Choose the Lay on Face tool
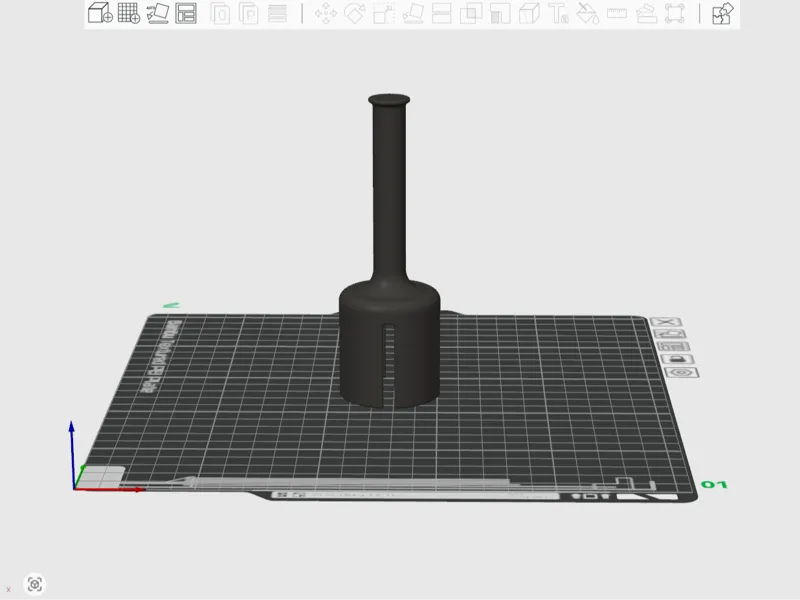 413,14
